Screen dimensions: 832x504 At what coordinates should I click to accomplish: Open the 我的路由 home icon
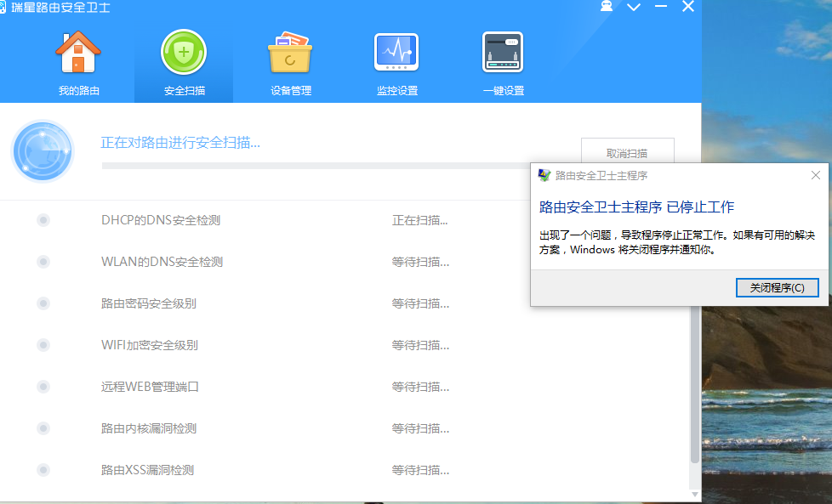point(78,52)
